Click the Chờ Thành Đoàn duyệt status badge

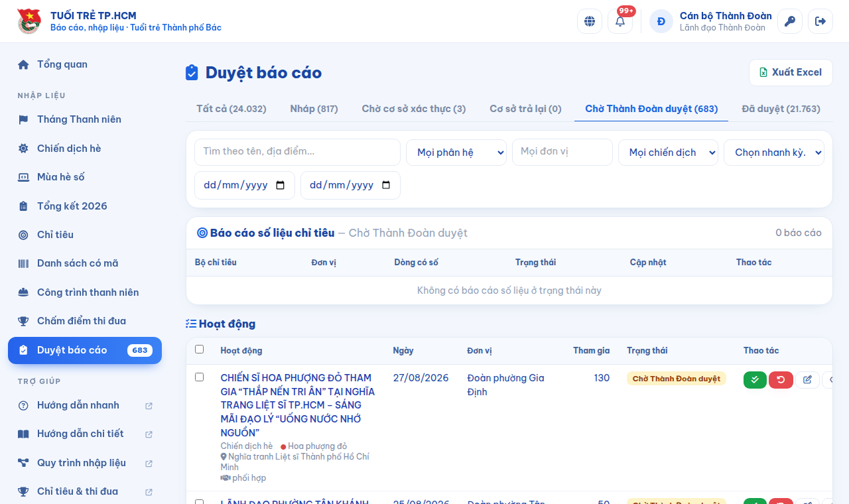(677, 379)
